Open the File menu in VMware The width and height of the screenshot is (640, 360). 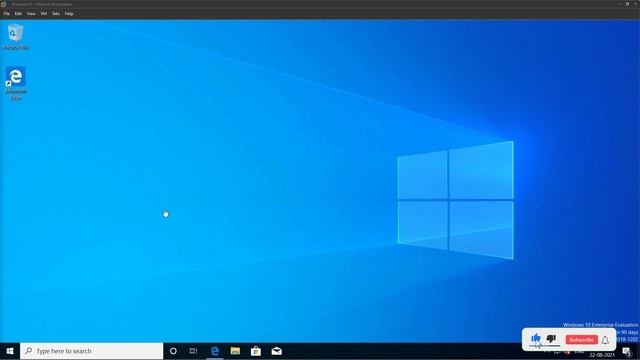coord(7,13)
